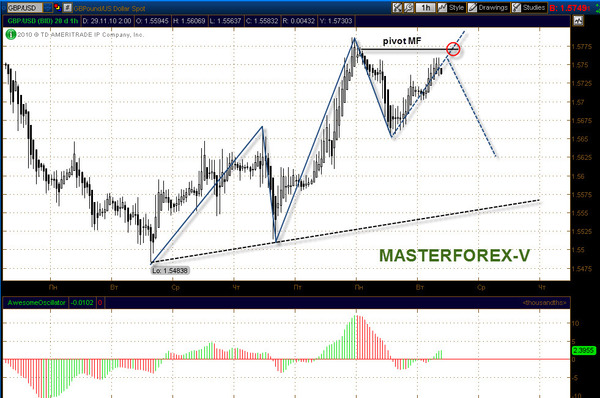Click the chart-line icon in the Style button
The height and width of the screenshot is (398, 600).
(x=443, y=7)
